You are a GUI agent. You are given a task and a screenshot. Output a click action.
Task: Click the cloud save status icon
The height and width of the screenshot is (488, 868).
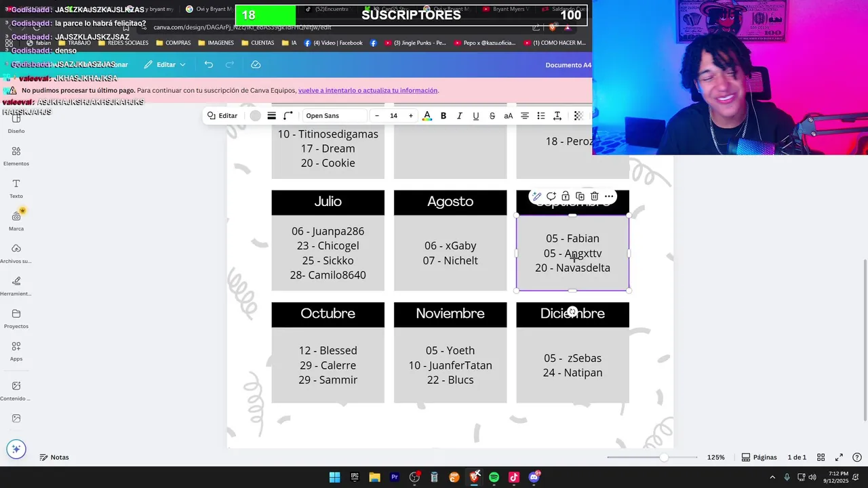tap(256, 64)
